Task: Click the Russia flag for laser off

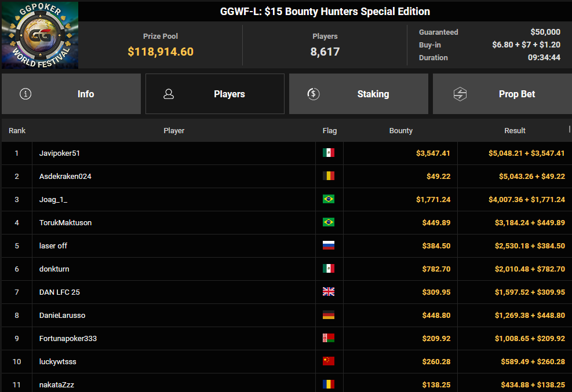Action: 329,245
